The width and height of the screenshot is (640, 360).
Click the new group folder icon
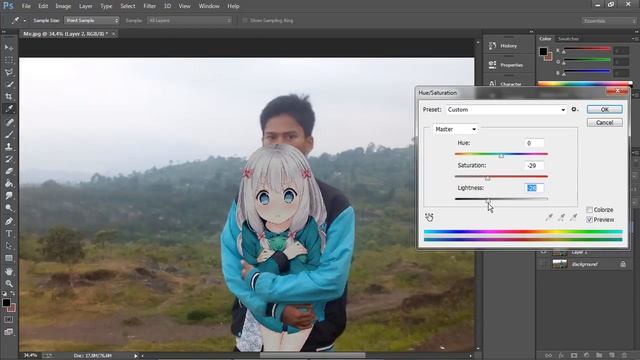[599, 356]
